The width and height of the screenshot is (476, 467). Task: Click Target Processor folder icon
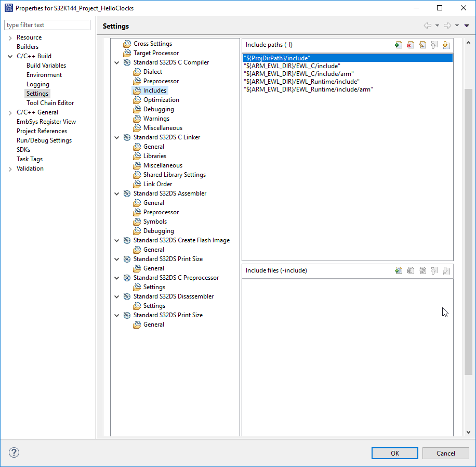click(x=127, y=53)
